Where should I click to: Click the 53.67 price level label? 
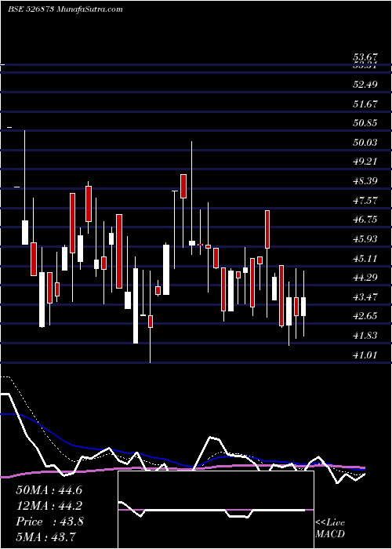(365, 57)
